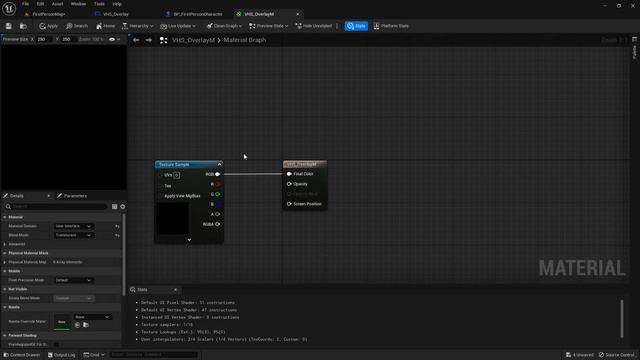
Task: Open the File menu
Action: tap(25, 4)
